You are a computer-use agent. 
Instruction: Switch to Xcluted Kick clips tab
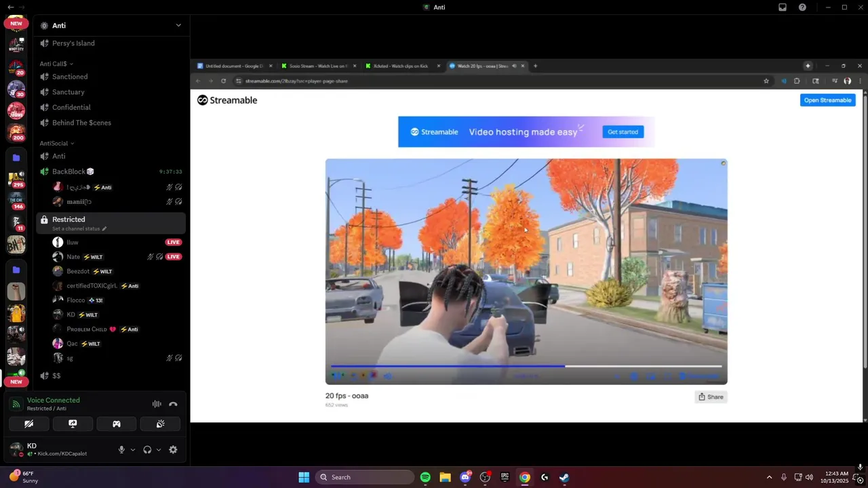(401, 66)
